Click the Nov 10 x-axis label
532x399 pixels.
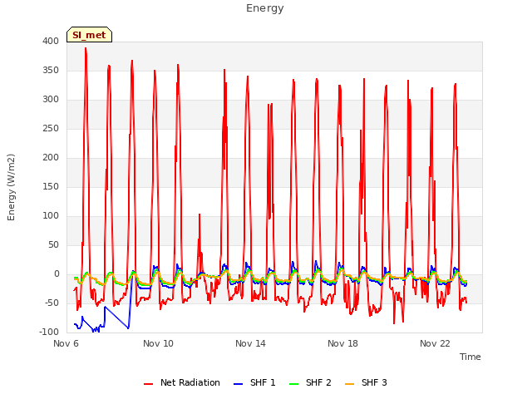158,343
